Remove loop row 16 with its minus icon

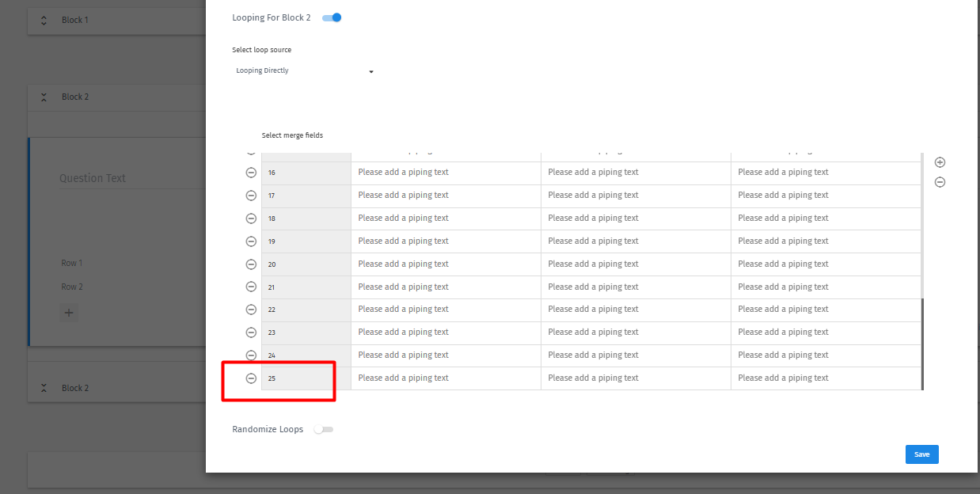pos(251,173)
